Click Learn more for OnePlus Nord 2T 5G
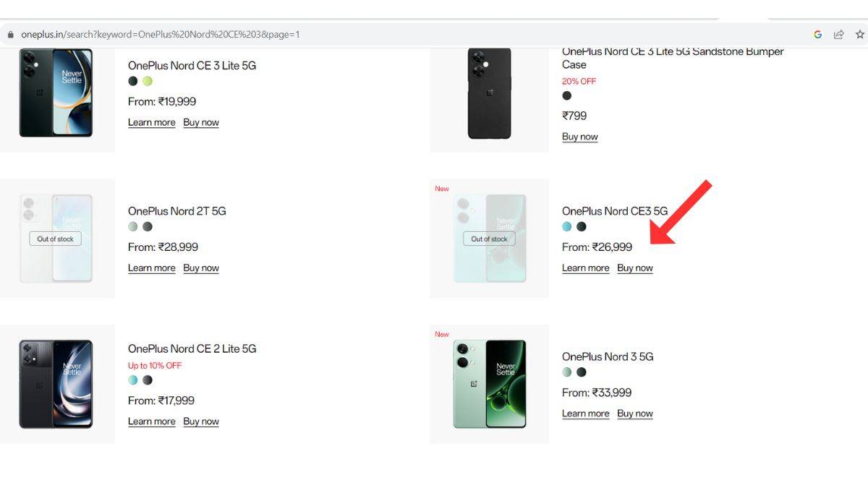 tap(152, 267)
